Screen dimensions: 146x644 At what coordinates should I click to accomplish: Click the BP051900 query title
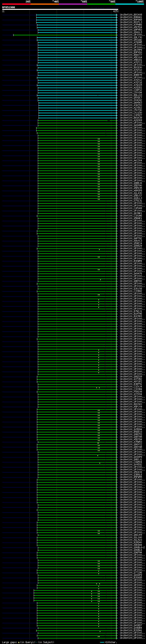(x=8, y=8)
